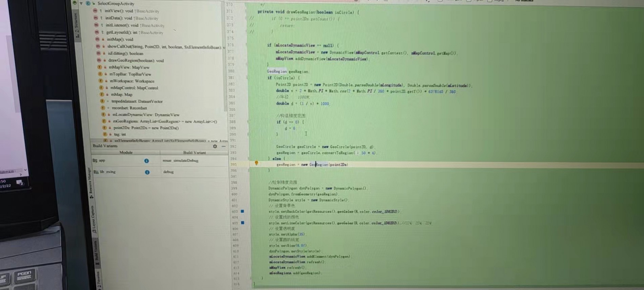Click field icon beside mMapView
The image size is (644, 290).
(100, 67)
